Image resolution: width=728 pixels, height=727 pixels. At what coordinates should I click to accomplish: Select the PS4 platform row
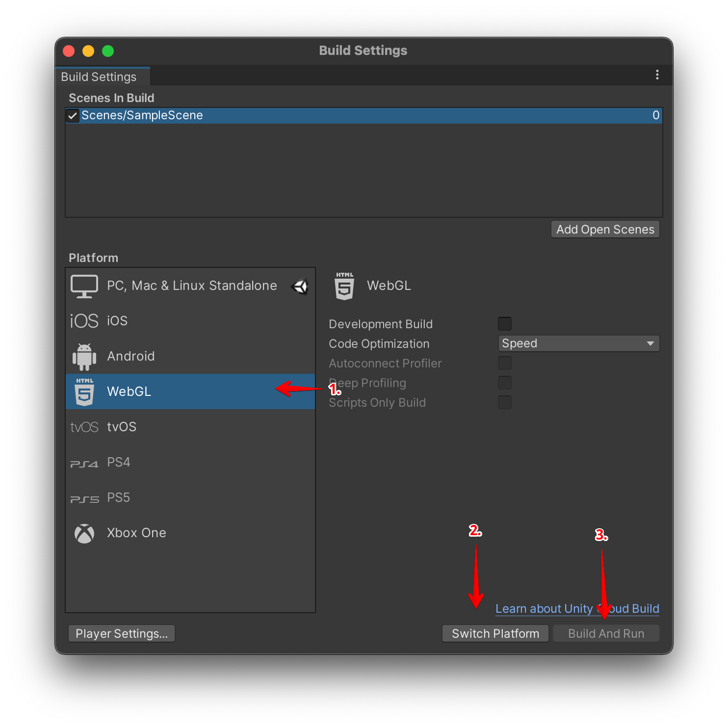point(190,463)
